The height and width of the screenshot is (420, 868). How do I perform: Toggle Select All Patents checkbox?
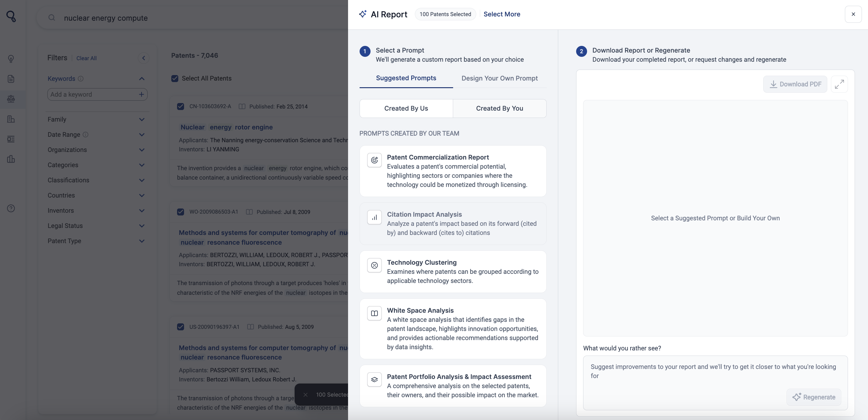(175, 78)
